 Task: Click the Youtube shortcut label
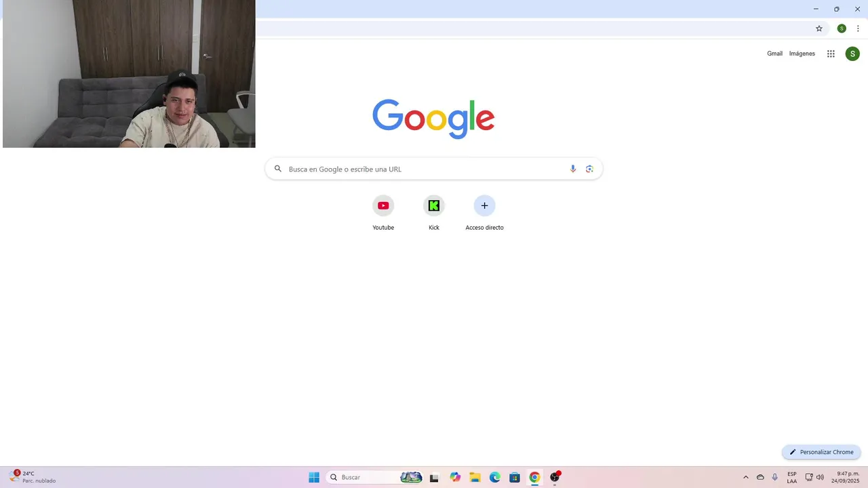[383, 228]
